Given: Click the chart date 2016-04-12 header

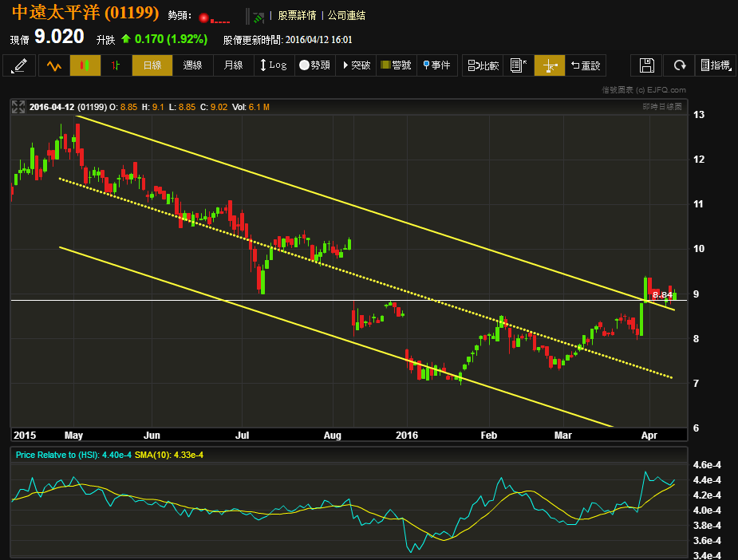Looking at the screenshot, I should point(52,108).
